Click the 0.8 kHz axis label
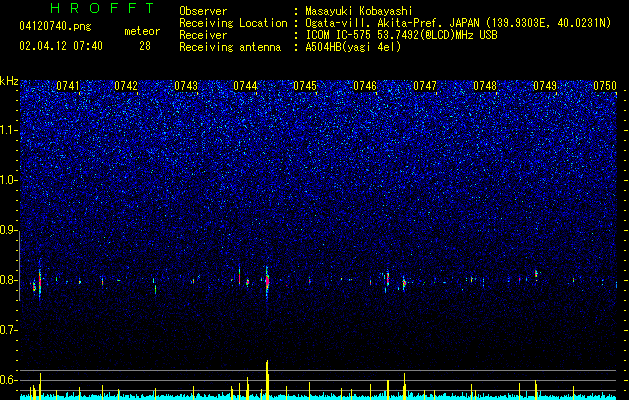 click(x=8, y=280)
